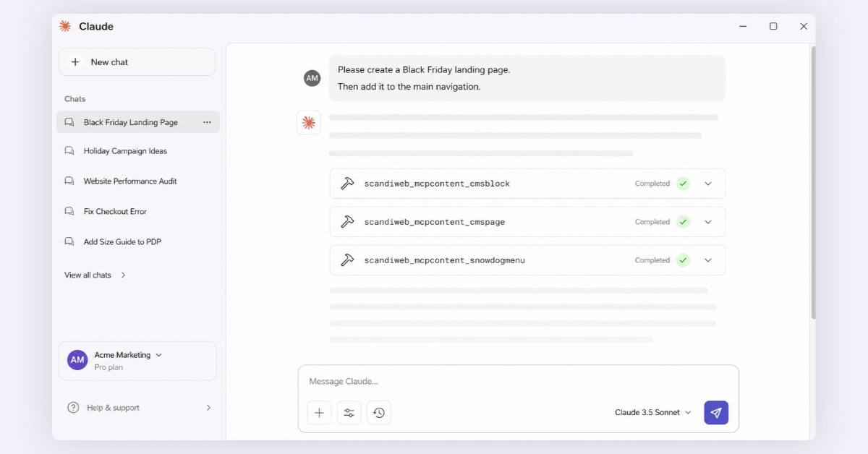The height and width of the screenshot is (454, 868).
Task: Click the add attachment plus button
Action: pyautogui.click(x=319, y=413)
